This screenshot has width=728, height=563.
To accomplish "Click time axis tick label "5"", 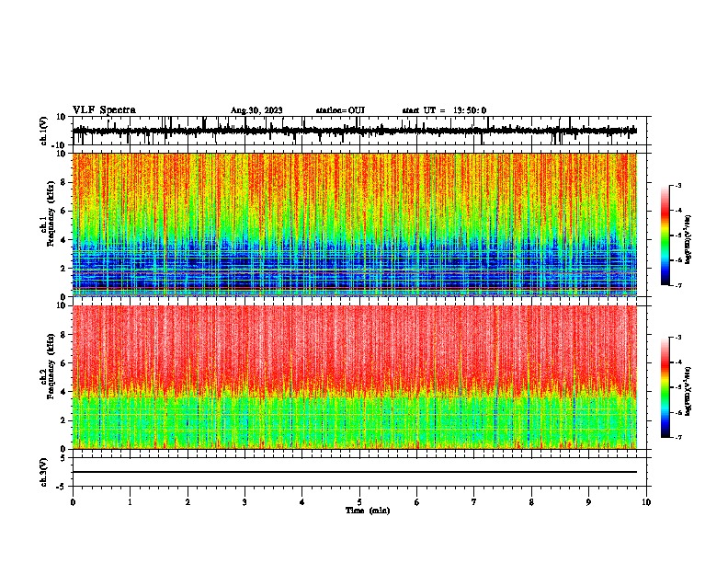I will pyautogui.click(x=359, y=502).
